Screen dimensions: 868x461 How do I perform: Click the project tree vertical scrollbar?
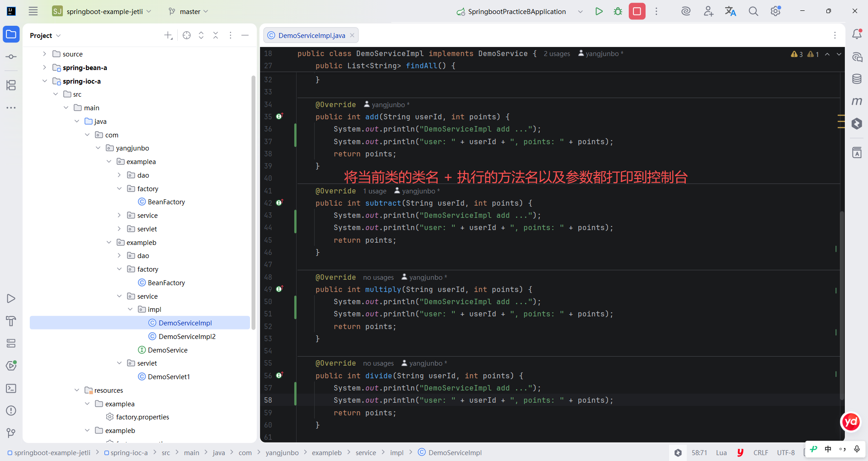pos(253,202)
